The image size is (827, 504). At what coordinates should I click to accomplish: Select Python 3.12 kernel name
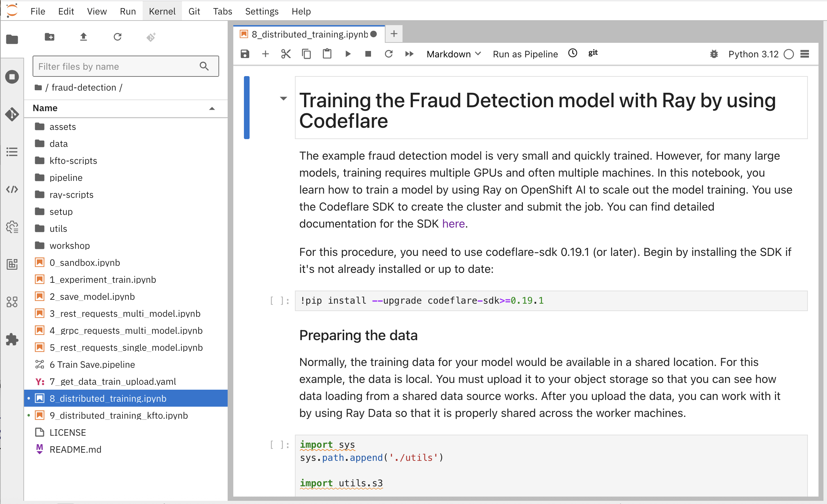pyautogui.click(x=753, y=54)
